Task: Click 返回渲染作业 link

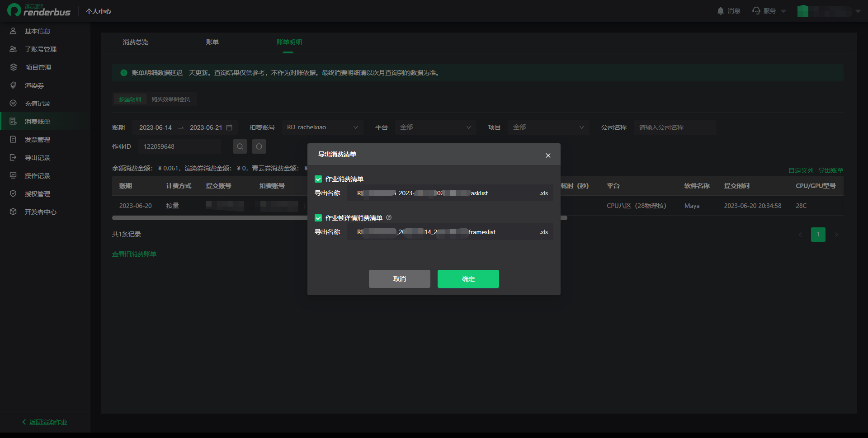Action: pos(45,422)
